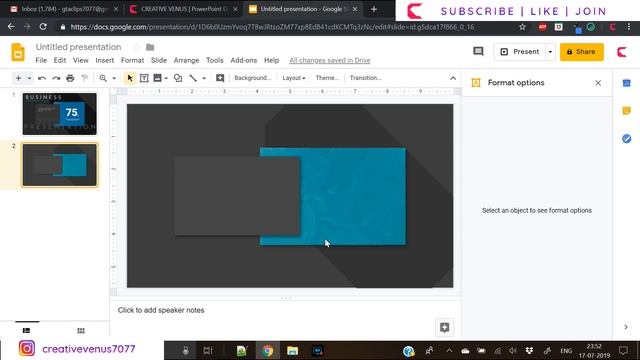
Task: Insert a text box
Action: pyautogui.click(x=144, y=78)
